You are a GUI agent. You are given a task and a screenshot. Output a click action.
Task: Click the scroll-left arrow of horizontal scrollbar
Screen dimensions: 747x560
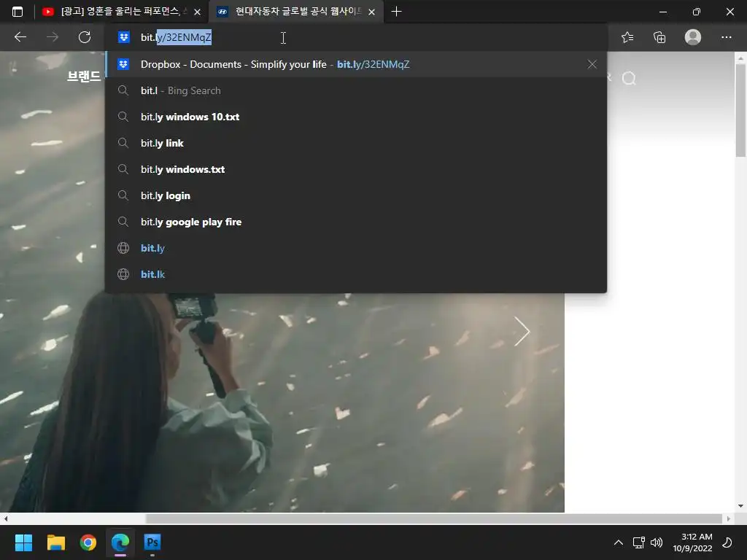tap(5, 518)
